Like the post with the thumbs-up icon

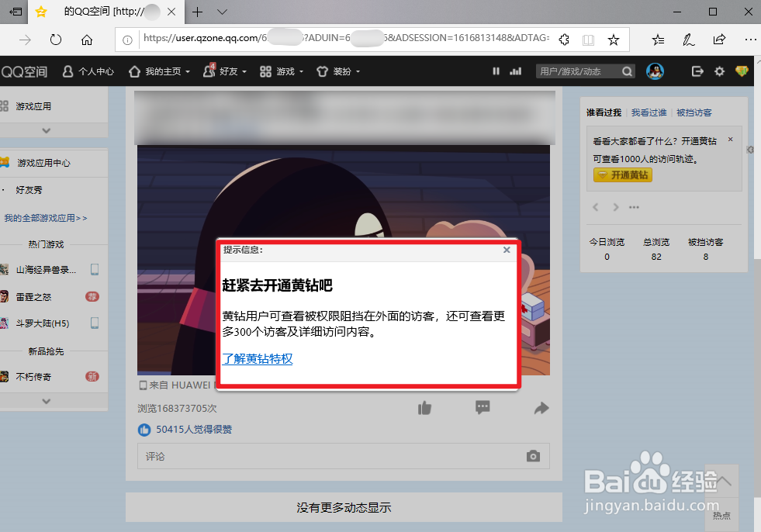pos(424,407)
